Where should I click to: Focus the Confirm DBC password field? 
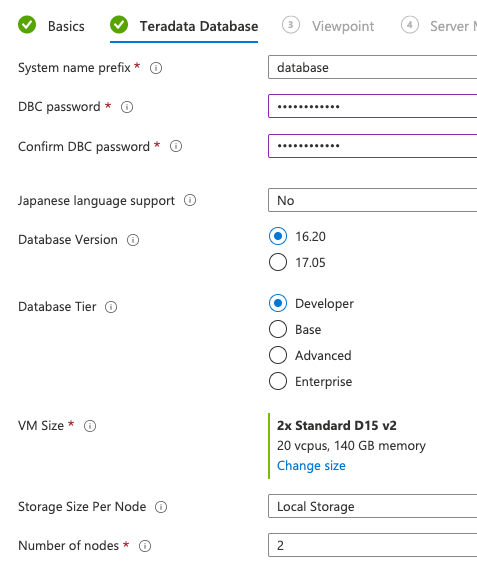point(372,146)
